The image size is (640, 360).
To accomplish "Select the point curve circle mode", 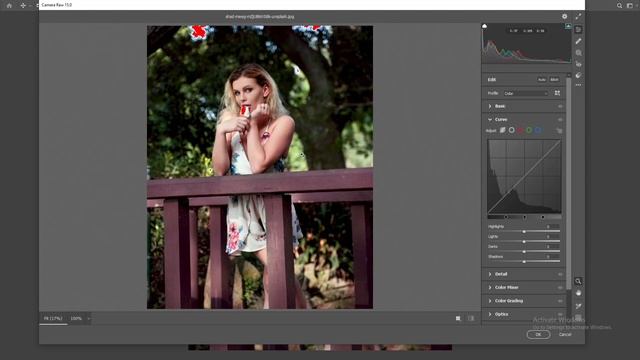I will pyautogui.click(x=511, y=130).
